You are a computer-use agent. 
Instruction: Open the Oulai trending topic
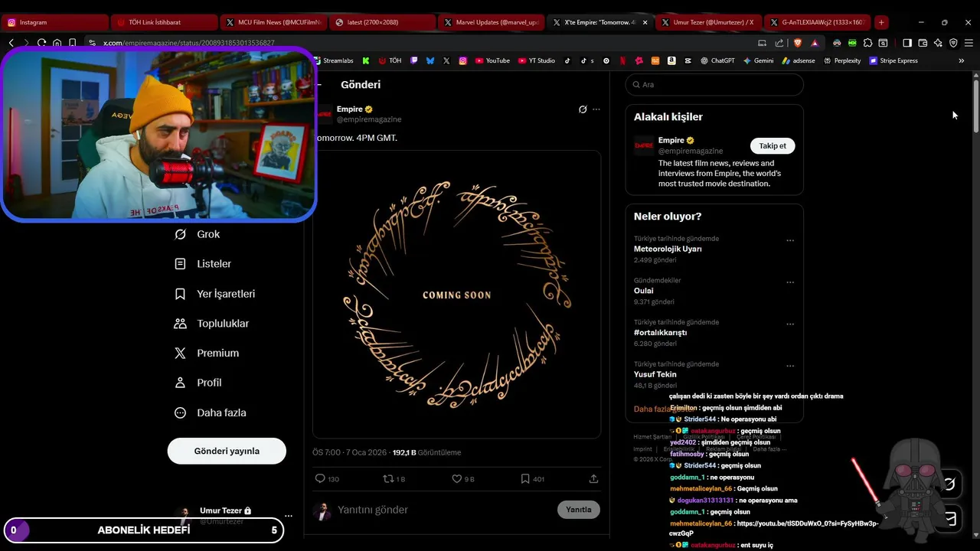644,291
